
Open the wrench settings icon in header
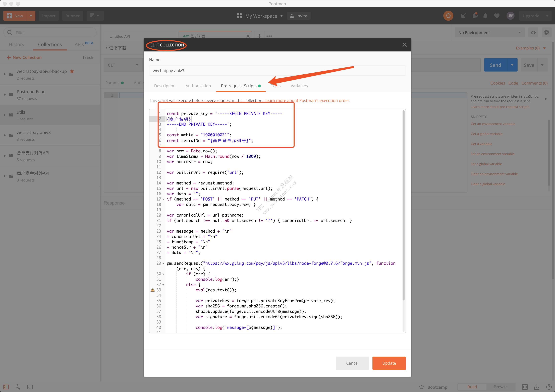475,16
